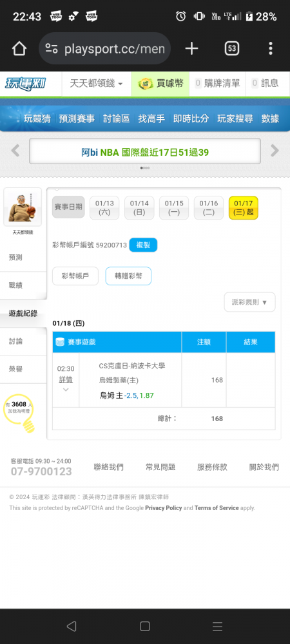Viewport: 290px width, 644px height.
Task: Tap the lightbulb 加我為明燈 icon
Action: (x=19, y=413)
